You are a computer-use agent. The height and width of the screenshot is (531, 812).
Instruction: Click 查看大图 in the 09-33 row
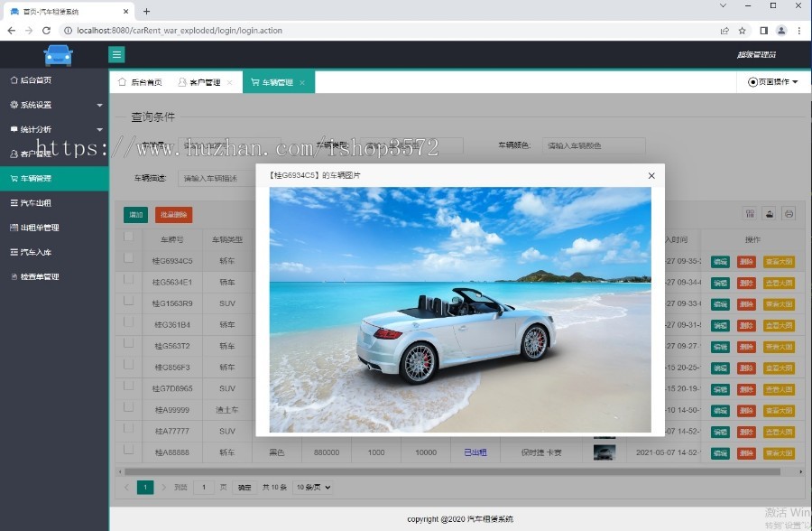(779, 303)
